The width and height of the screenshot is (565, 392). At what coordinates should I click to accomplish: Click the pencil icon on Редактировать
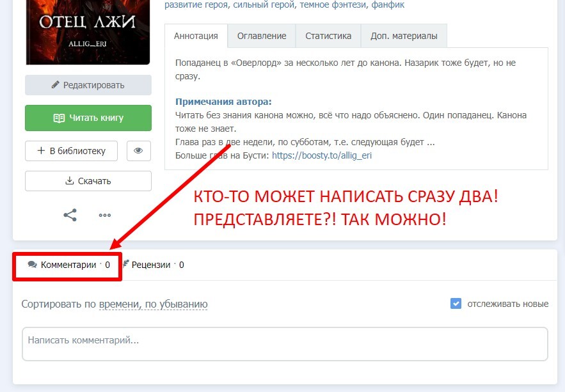[56, 85]
